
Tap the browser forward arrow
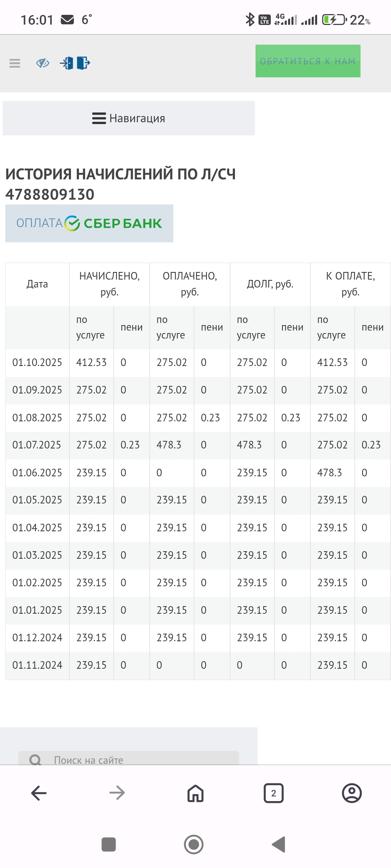tap(117, 793)
